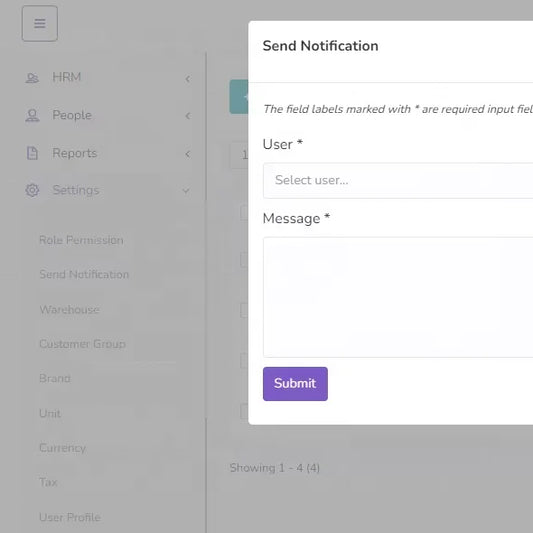Focus the Message text area

point(398,297)
